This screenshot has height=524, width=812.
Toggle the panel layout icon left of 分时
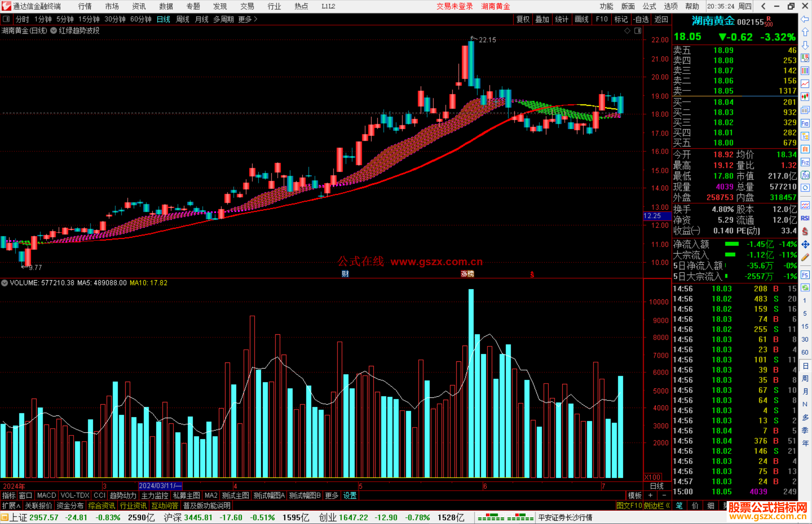pyautogui.click(x=6, y=19)
